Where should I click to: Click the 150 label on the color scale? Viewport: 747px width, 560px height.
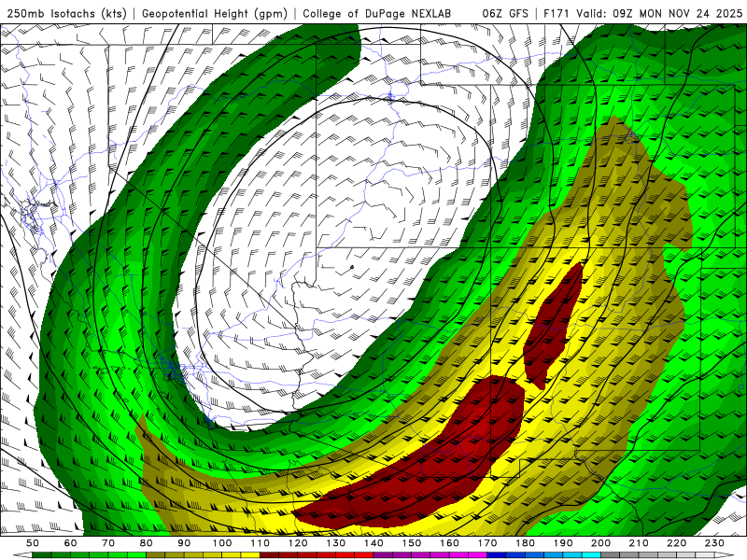pyautogui.click(x=412, y=543)
